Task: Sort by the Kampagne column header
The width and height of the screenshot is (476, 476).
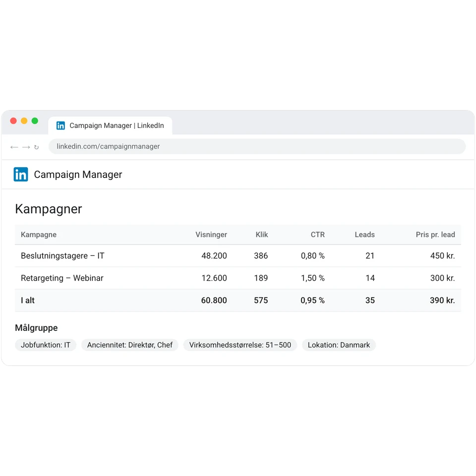Action: click(x=39, y=235)
